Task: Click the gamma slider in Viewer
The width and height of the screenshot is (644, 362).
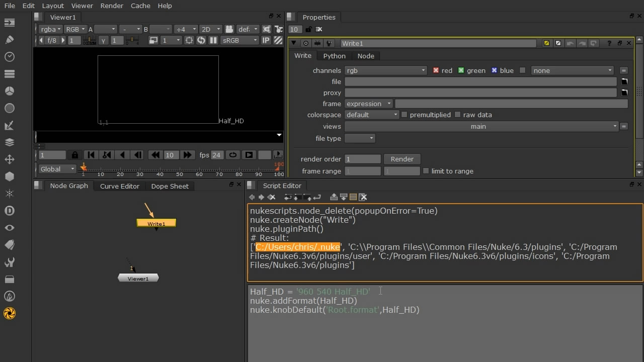Action: [x=132, y=40]
